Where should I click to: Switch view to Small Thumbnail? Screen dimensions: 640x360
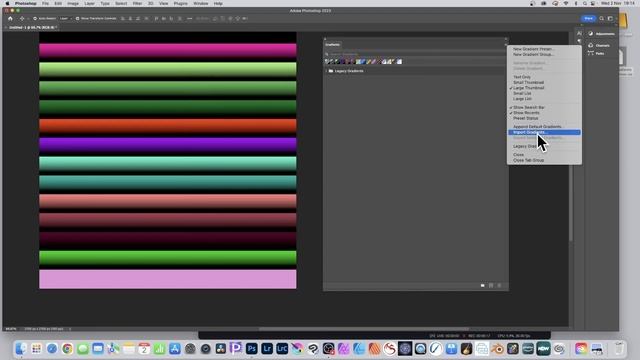pyautogui.click(x=529, y=82)
